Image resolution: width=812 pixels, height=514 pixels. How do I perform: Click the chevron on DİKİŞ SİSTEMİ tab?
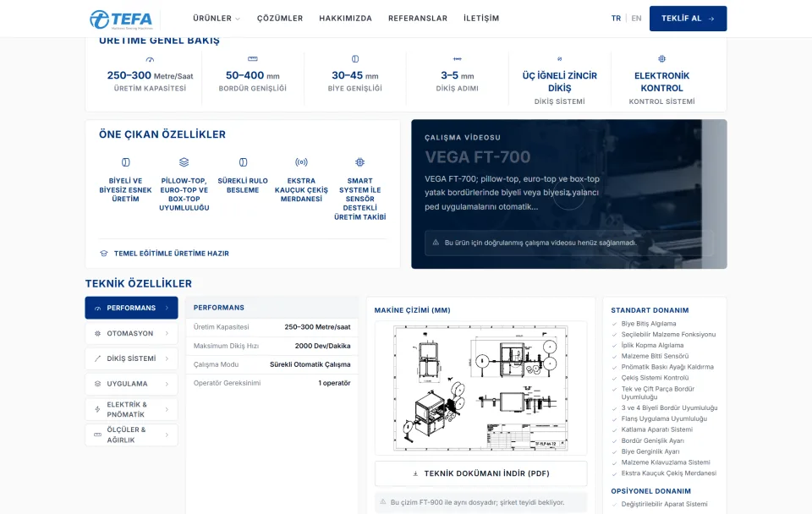pos(167,358)
